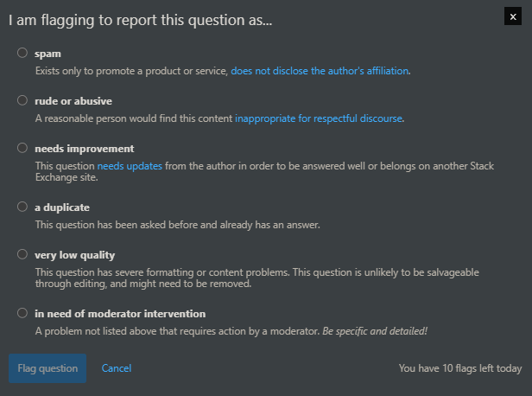Mark question as a duplicate
The image size is (532, 396).
(22, 208)
